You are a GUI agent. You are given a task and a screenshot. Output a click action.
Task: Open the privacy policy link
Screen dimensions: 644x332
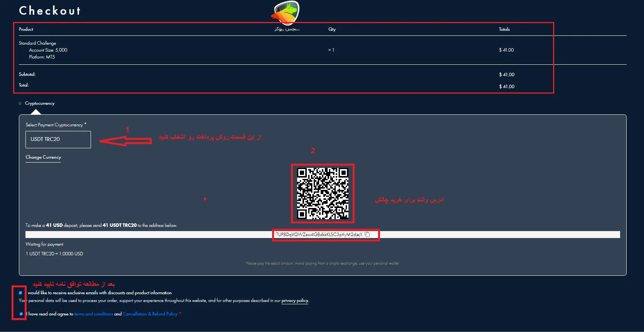(295, 300)
